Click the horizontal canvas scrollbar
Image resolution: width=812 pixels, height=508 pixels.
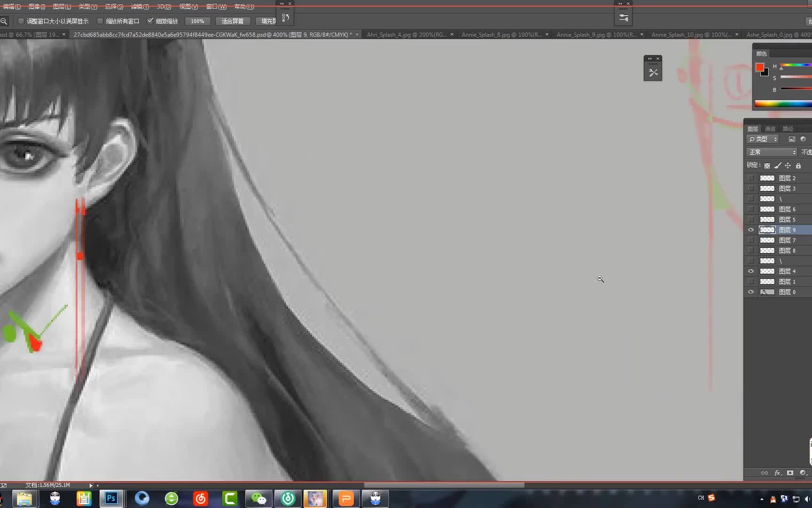pyautogui.click(x=444, y=485)
